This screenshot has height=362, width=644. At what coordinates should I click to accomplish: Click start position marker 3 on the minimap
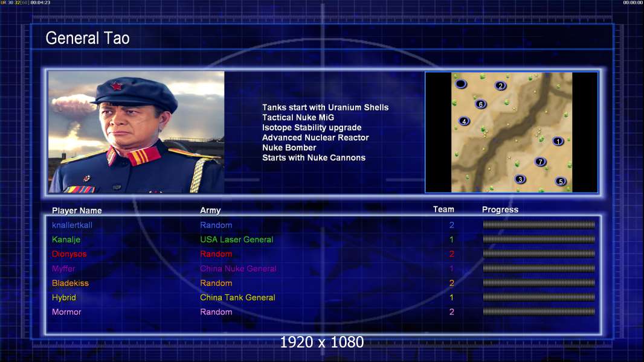pyautogui.click(x=520, y=179)
